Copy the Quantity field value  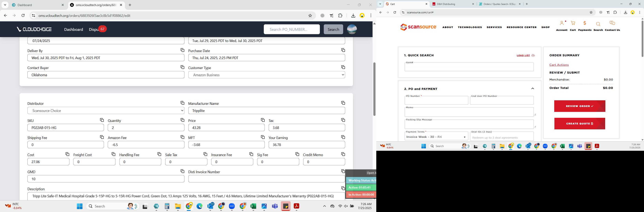point(182,120)
